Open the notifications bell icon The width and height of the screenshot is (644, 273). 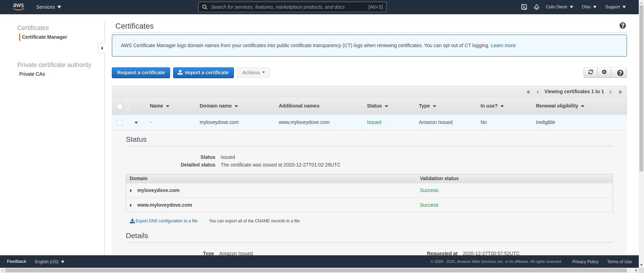point(537,7)
